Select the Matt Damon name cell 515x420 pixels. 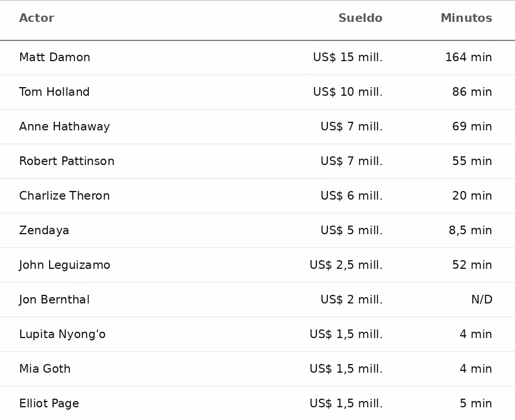coord(54,57)
